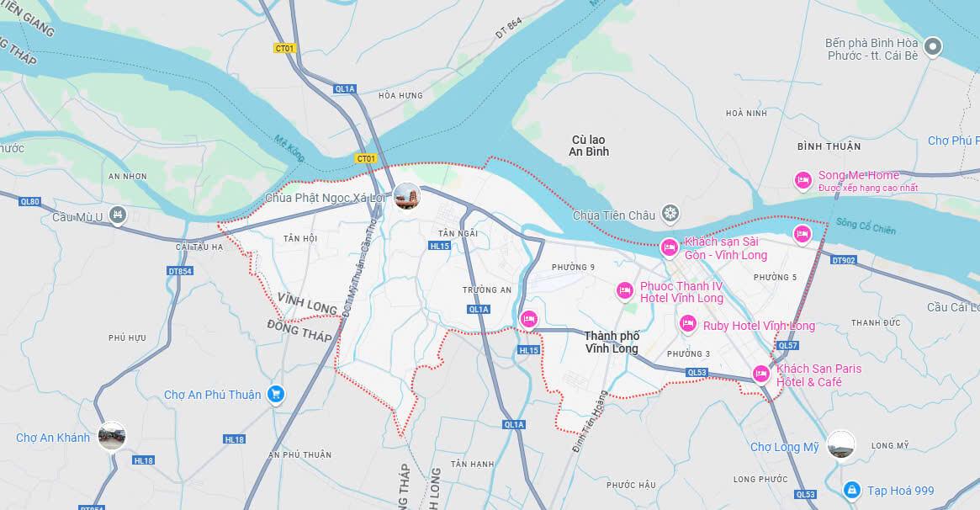Click the Chợ An Khánh photo marker

coord(112,436)
